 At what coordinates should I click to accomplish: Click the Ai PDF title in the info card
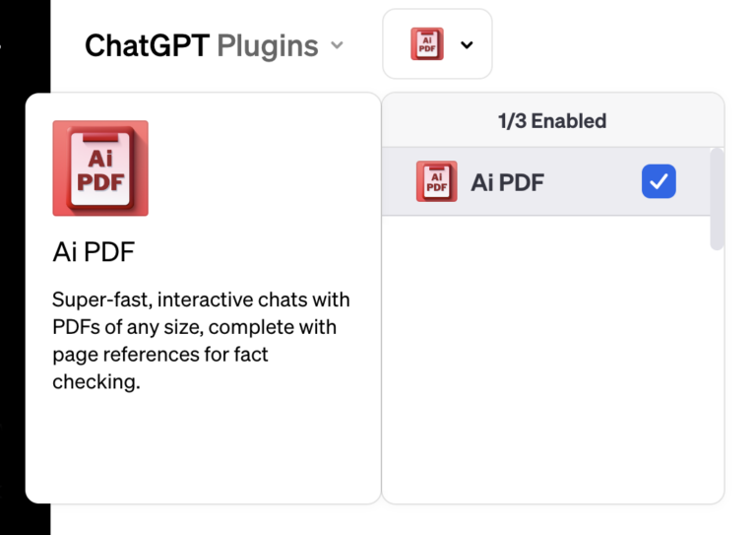coord(94,252)
